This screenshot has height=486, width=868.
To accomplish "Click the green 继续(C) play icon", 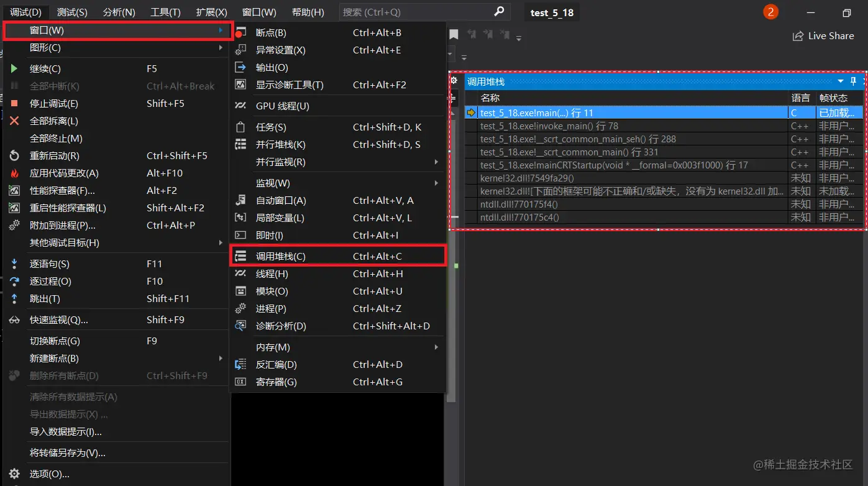I will coord(14,69).
